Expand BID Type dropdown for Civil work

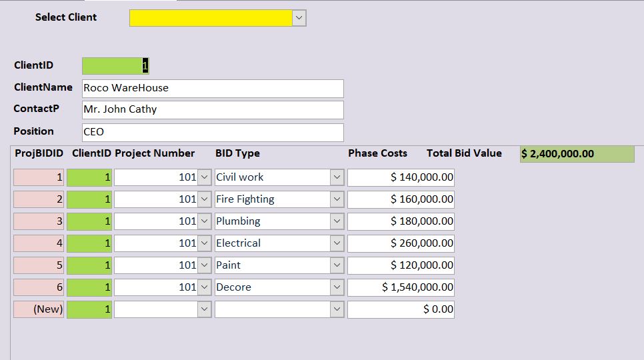click(x=337, y=177)
